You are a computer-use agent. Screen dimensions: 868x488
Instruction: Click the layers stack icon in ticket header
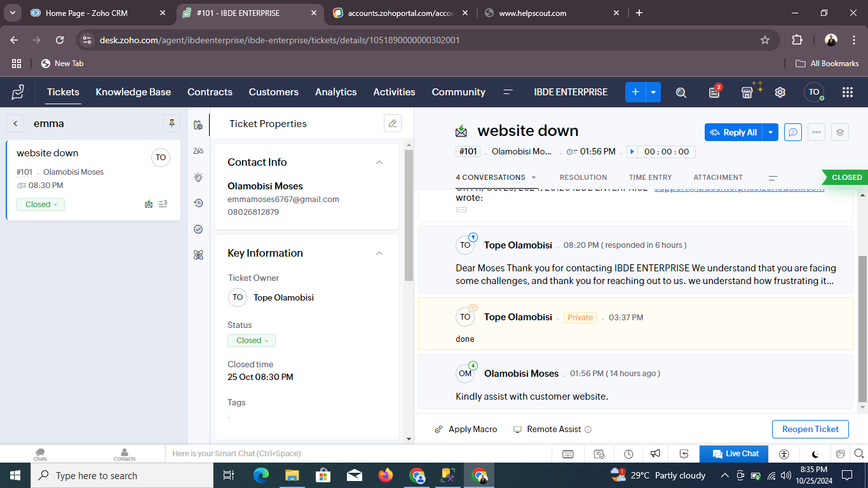coord(840,132)
